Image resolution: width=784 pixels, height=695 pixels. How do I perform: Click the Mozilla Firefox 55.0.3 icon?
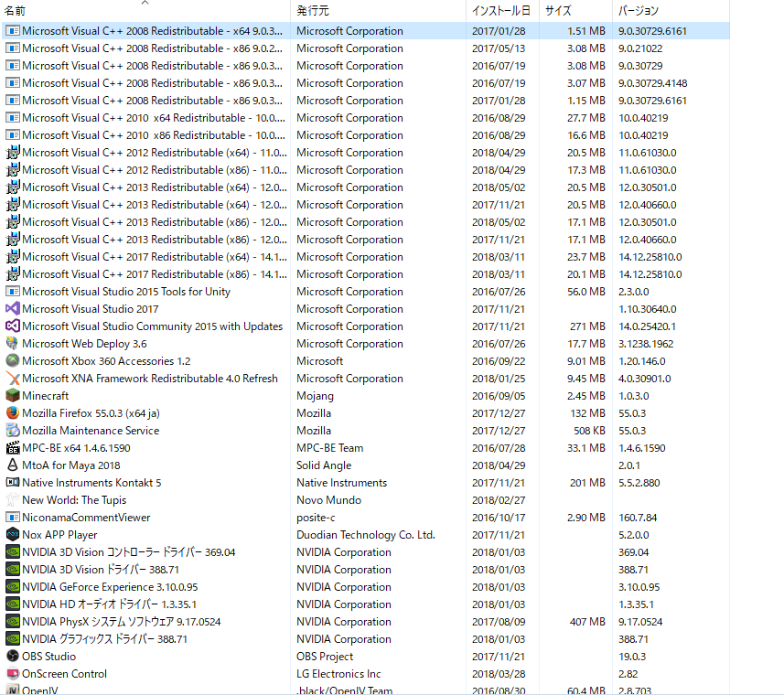pos(13,413)
